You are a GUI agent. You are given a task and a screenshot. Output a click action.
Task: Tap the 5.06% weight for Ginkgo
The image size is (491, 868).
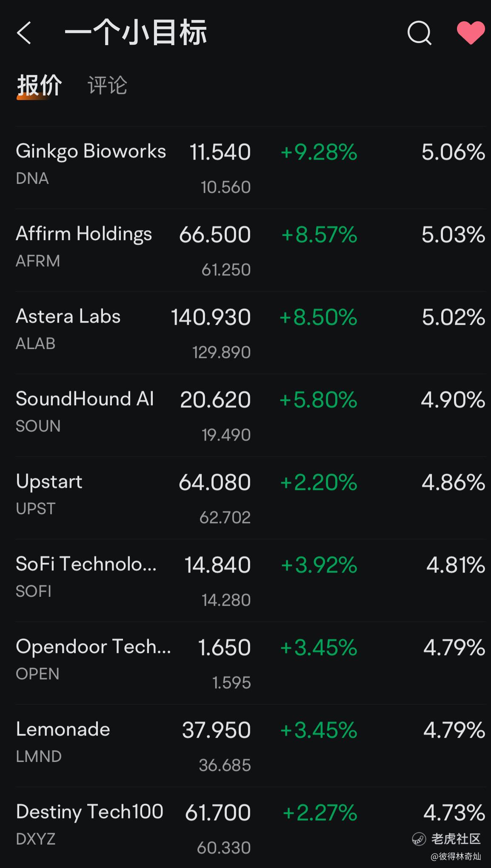point(453,152)
